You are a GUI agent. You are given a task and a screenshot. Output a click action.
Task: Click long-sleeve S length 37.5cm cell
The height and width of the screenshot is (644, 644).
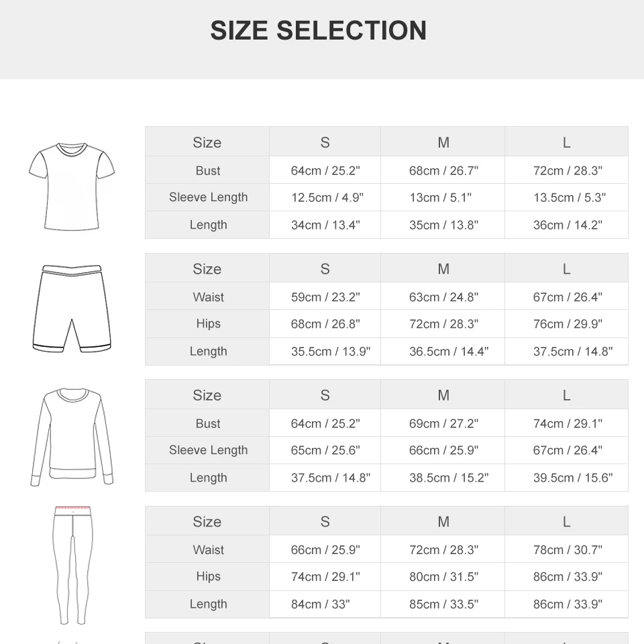[x=325, y=478]
